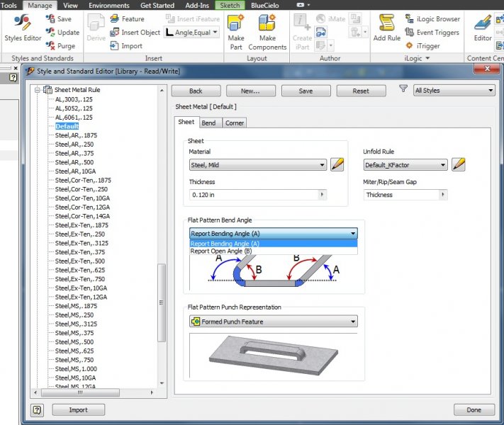
Task: Click the Import button at bottom
Action: [79, 410]
